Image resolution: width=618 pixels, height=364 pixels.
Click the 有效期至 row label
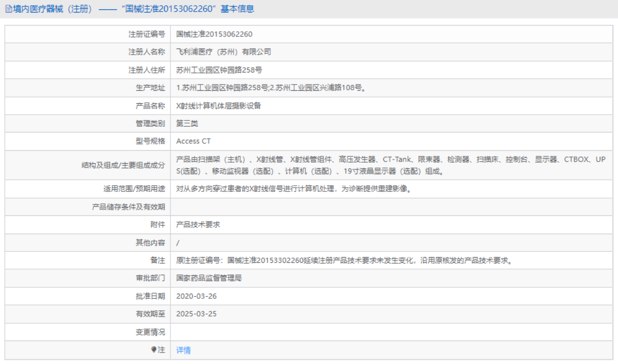pos(150,314)
